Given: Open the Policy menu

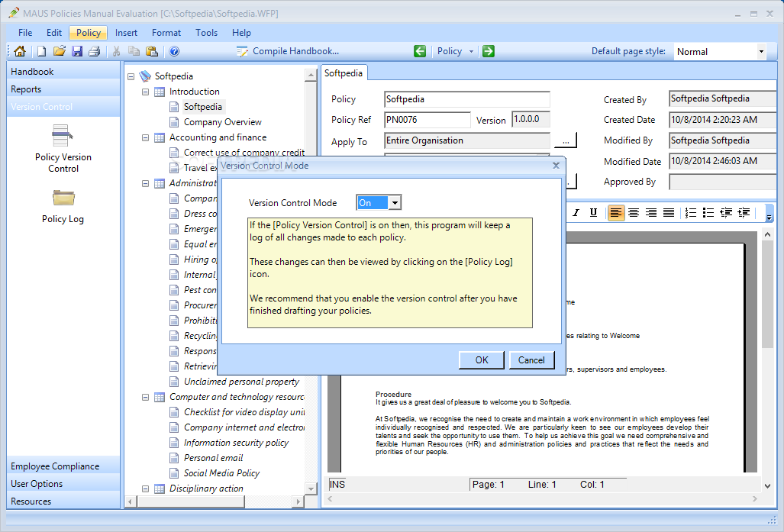Looking at the screenshot, I should pos(88,33).
